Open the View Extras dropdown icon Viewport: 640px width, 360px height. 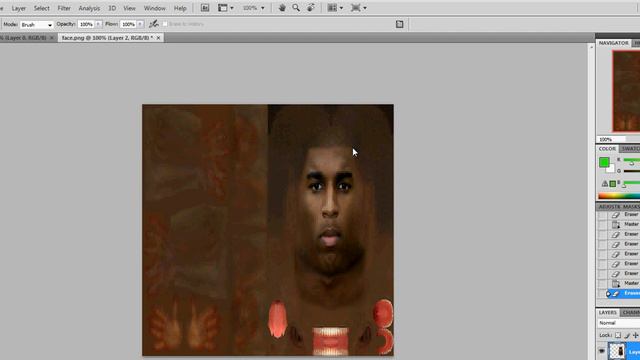click(226, 8)
